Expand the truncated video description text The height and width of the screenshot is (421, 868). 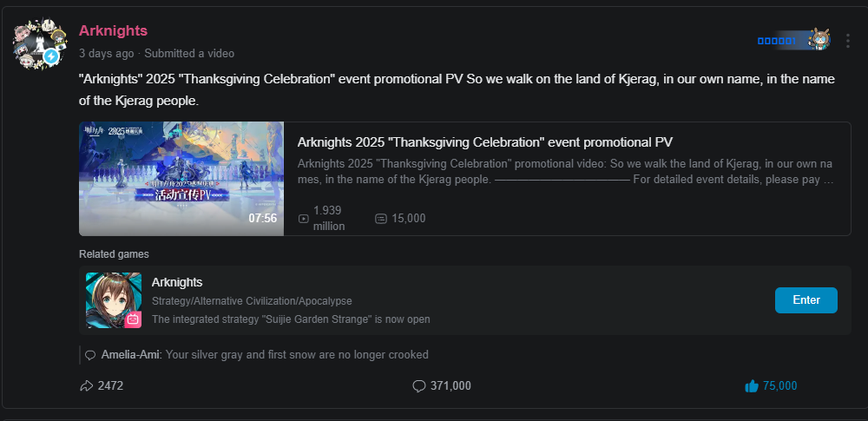click(x=564, y=172)
